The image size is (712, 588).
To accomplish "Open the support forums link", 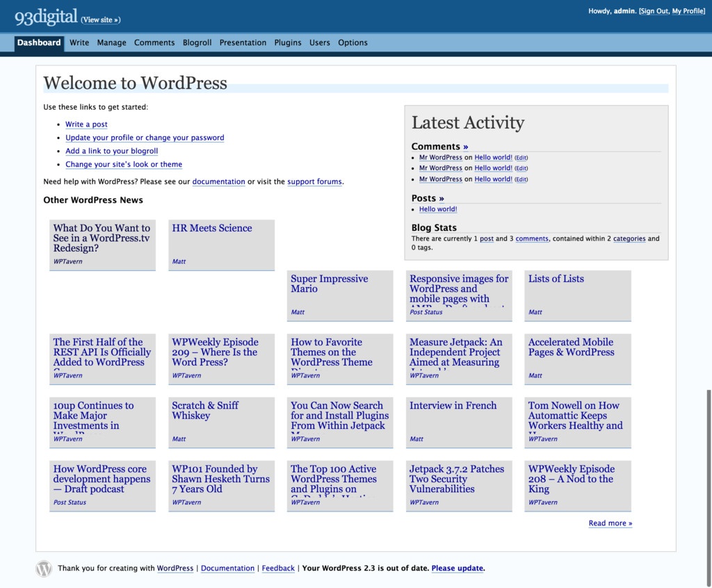I will [x=314, y=182].
